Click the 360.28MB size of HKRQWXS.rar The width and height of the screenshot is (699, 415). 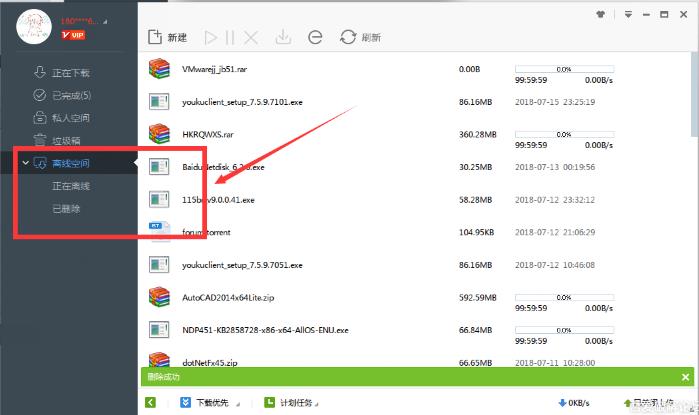click(x=477, y=135)
